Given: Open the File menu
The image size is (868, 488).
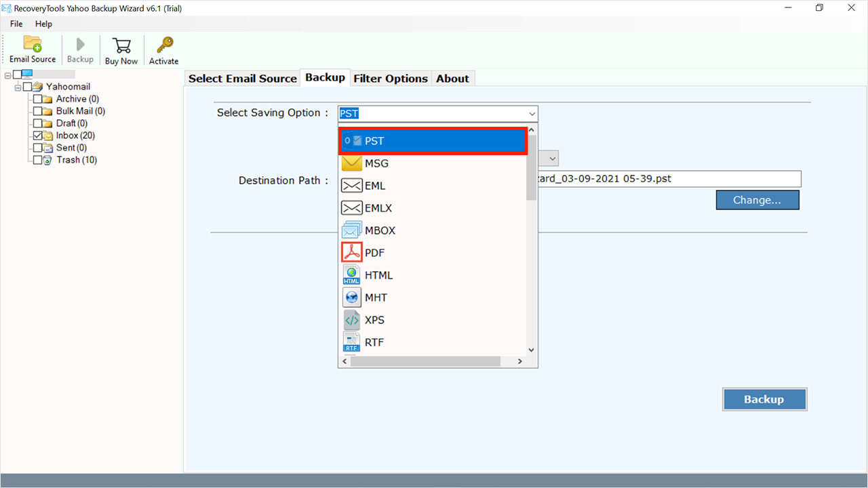Looking at the screenshot, I should pyautogui.click(x=16, y=24).
